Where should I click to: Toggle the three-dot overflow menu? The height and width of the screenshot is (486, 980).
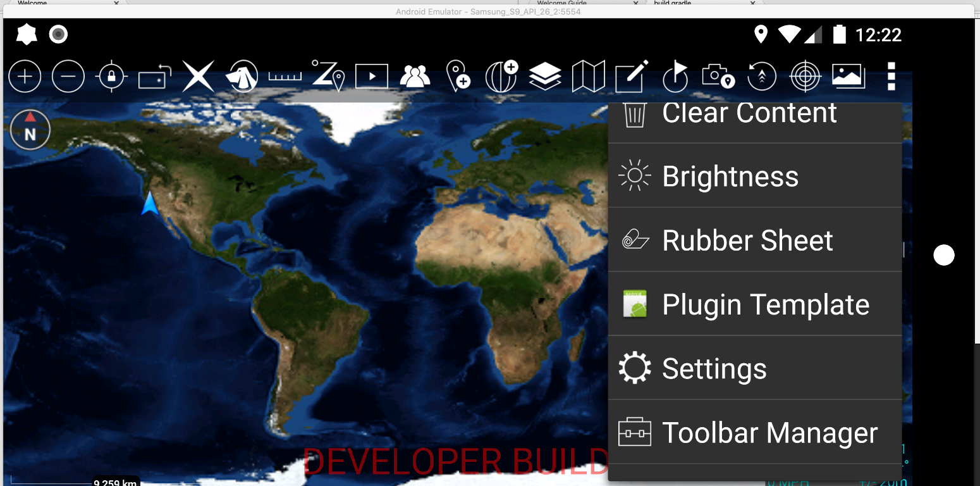point(891,77)
